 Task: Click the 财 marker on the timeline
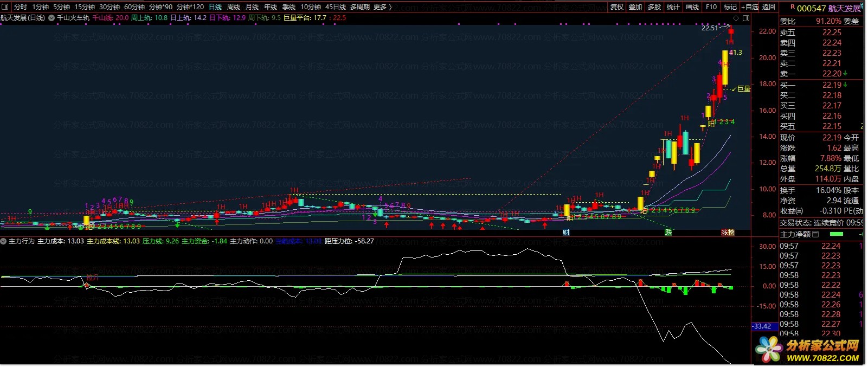pyautogui.click(x=566, y=233)
